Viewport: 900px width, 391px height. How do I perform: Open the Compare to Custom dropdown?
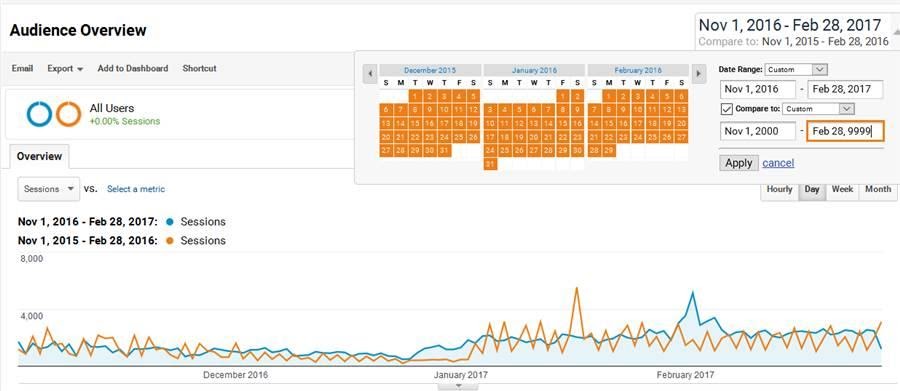[819, 109]
